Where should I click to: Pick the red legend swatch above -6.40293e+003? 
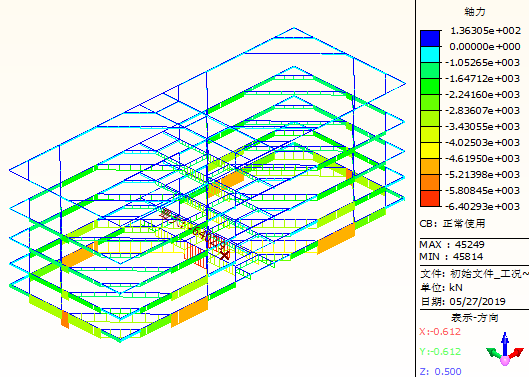click(x=430, y=198)
